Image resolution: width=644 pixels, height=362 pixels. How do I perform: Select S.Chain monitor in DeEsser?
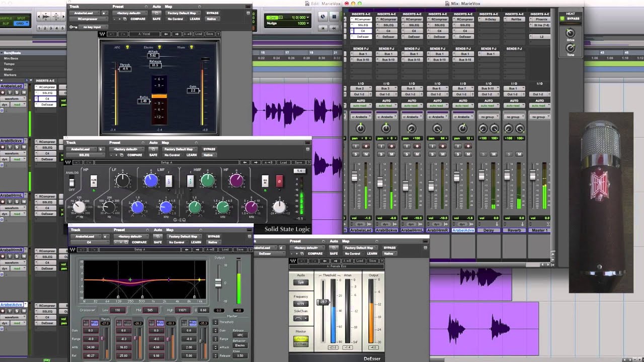[301, 344]
